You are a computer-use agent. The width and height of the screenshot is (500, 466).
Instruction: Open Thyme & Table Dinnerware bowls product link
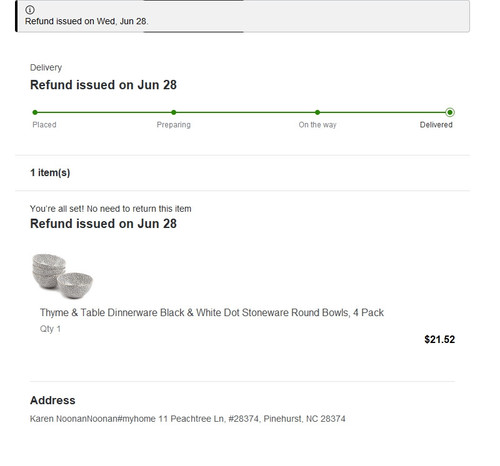[212, 313]
